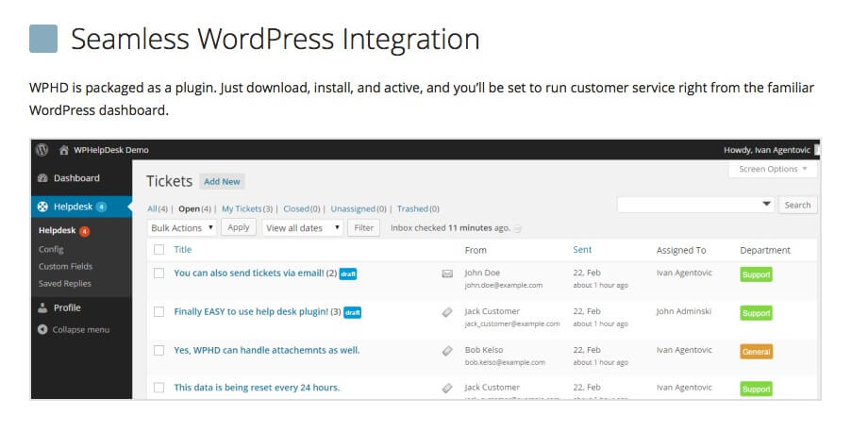Image resolution: width=868 pixels, height=431 pixels.
Task: Click the Search button
Action: pyautogui.click(x=797, y=205)
